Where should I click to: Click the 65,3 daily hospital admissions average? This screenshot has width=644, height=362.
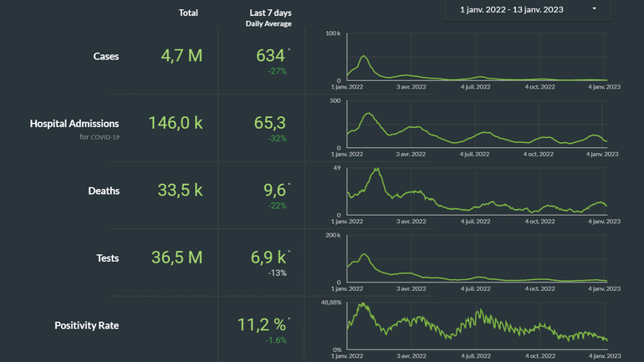[270, 123]
